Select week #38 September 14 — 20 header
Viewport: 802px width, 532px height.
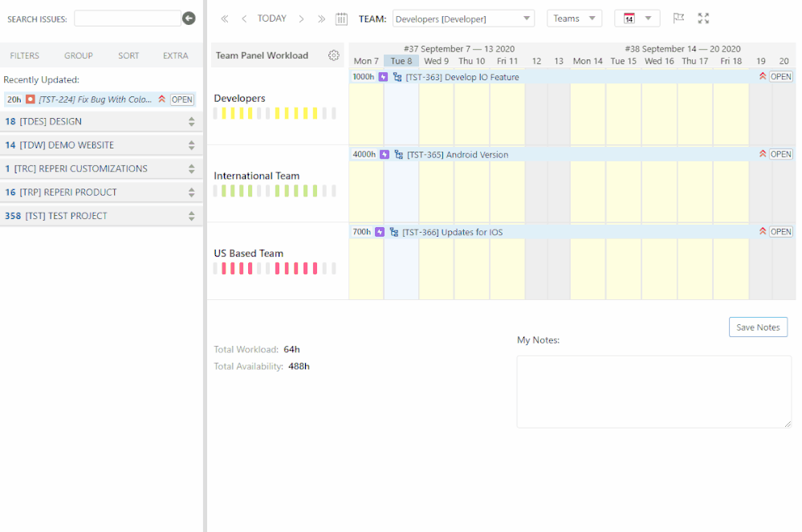point(682,49)
